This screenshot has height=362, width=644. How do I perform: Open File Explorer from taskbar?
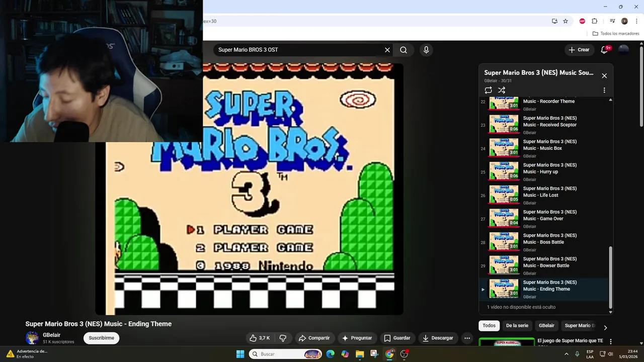[360, 354]
